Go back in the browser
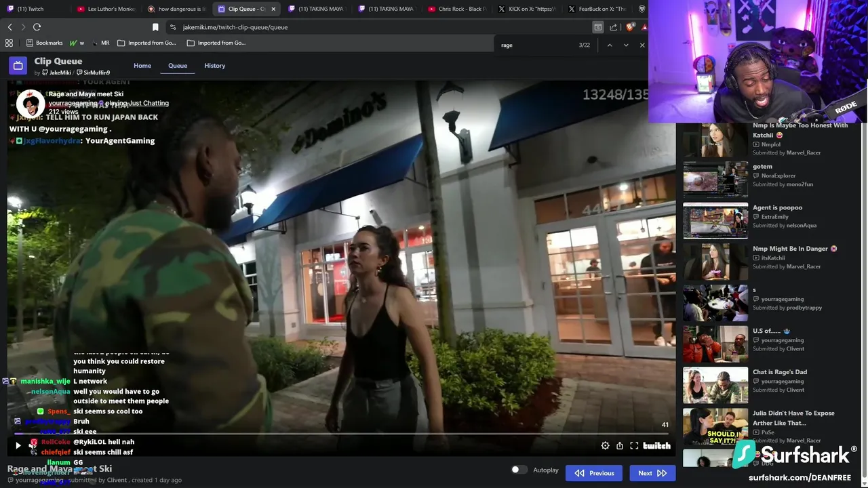 (10, 27)
